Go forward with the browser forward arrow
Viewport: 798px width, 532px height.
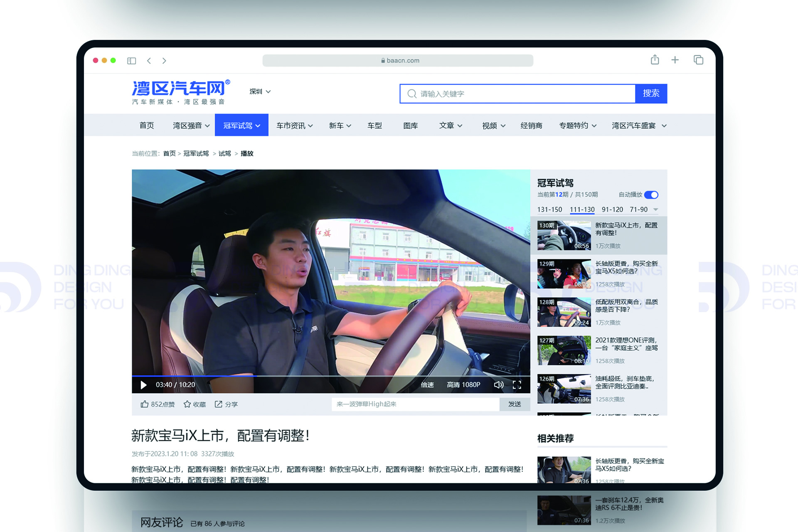164,61
